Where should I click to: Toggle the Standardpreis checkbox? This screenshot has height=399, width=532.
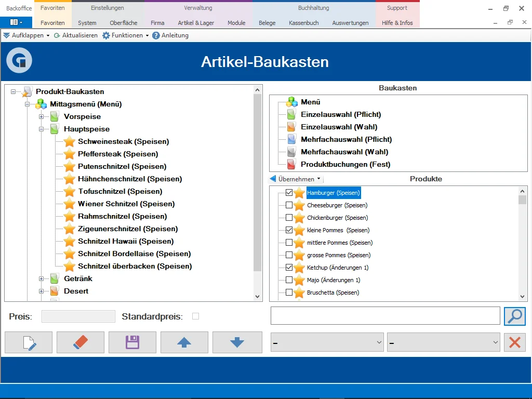195,316
